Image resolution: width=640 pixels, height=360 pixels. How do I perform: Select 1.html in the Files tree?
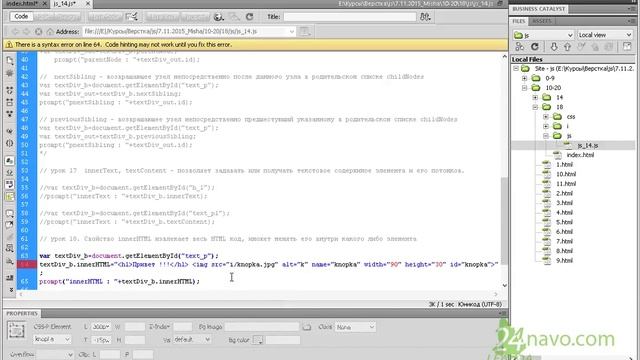564,164
